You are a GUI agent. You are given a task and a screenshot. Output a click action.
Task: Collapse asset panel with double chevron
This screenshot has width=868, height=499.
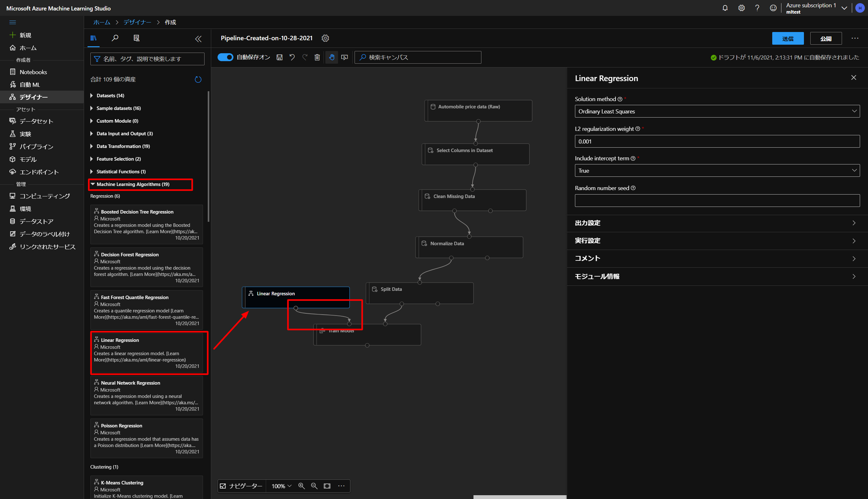pos(198,39)
